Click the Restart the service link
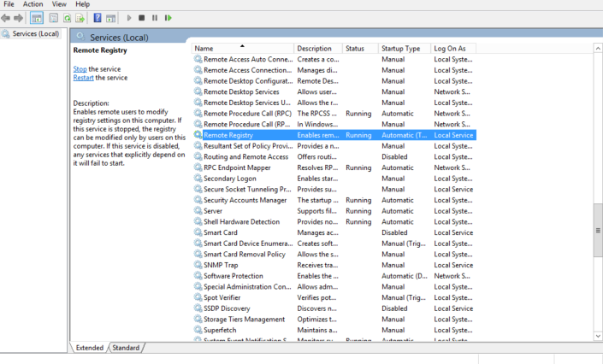 pyautogui.click(x=83, y=78)
